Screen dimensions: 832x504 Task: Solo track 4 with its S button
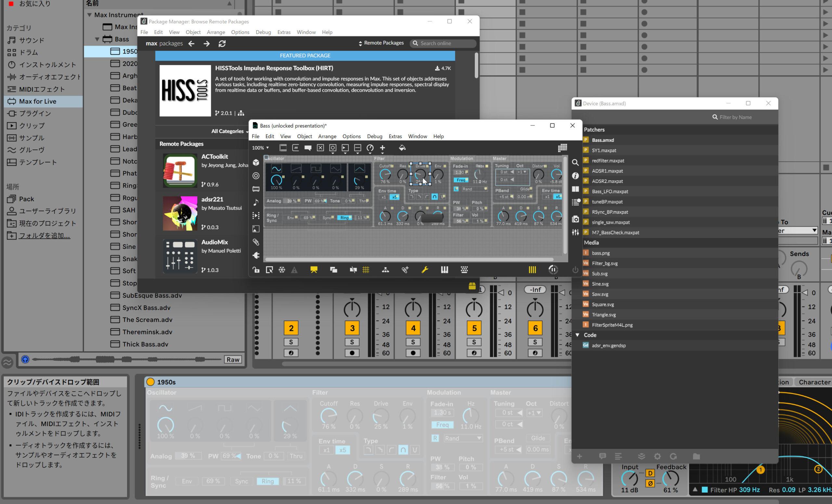pos(413,342)
